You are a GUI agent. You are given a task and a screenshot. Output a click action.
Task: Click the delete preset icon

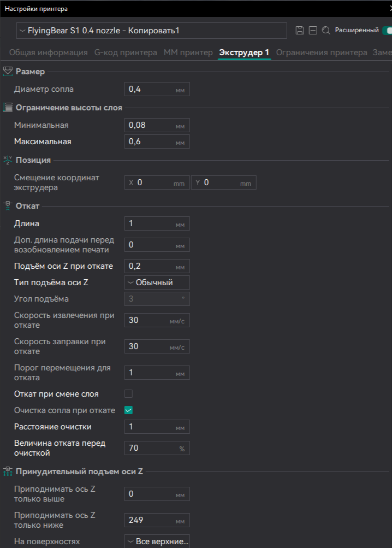pos(313,31)
